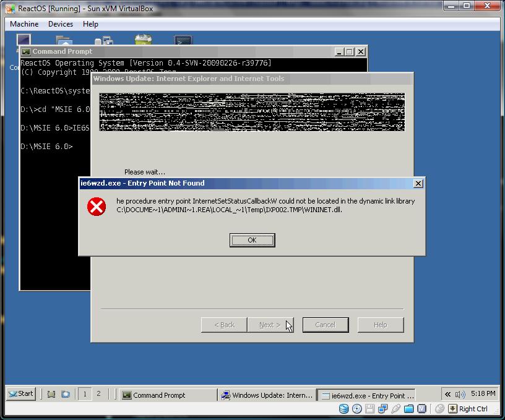505x420 pixels.
Task: Click the Back button in the wizard
Action: [x=224, y=325]
